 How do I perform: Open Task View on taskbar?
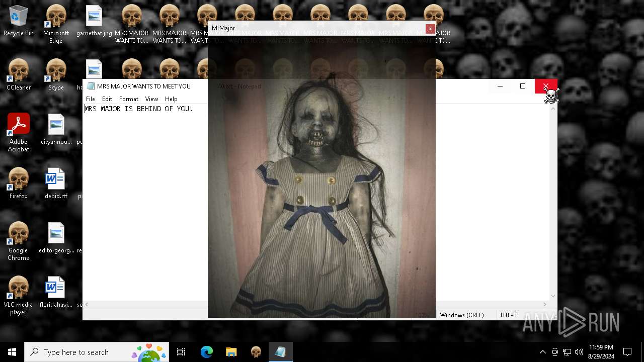point(181,352)
